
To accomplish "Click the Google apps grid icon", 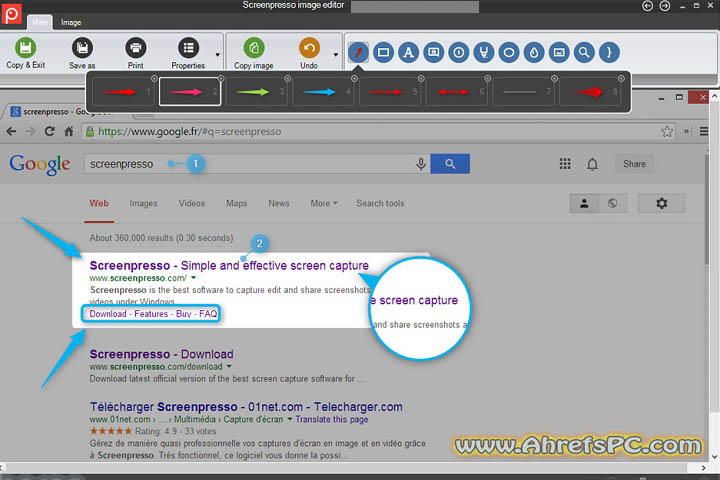I will point(565,164).
